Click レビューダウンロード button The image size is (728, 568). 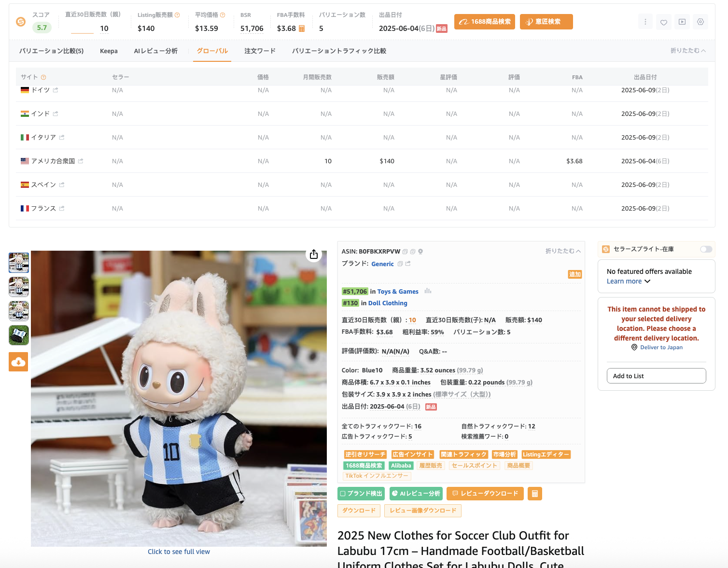pyautogui.click(x=485, y=494)
